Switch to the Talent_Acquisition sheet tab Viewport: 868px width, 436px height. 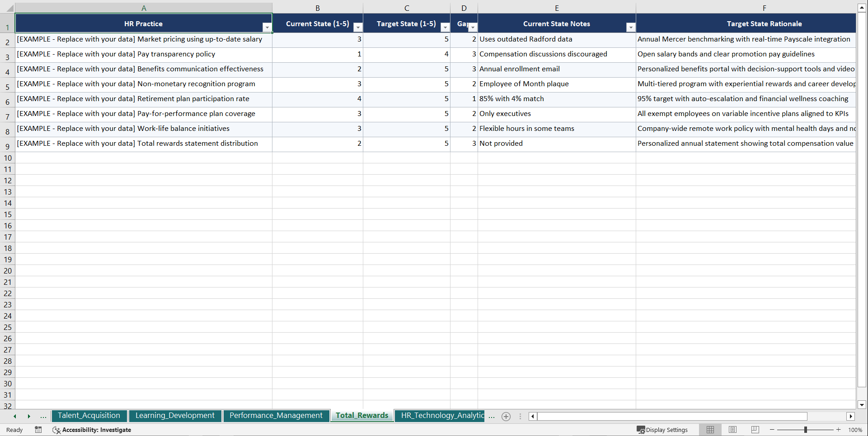(x=89, y=416)
